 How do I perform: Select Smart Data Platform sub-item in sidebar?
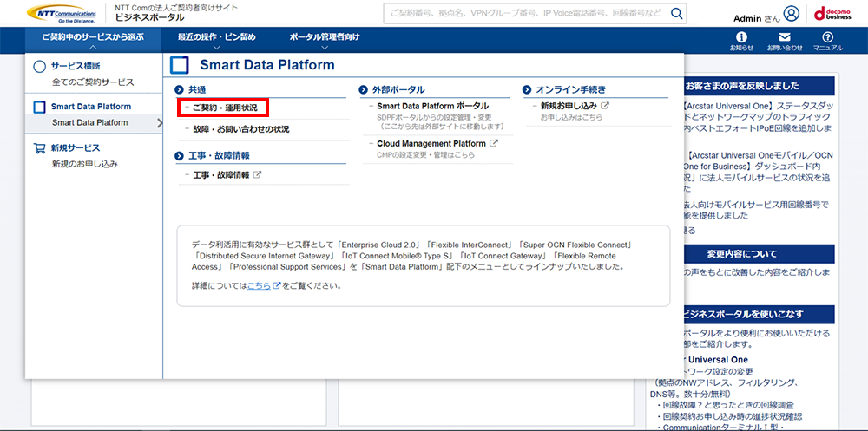(89, 122)
